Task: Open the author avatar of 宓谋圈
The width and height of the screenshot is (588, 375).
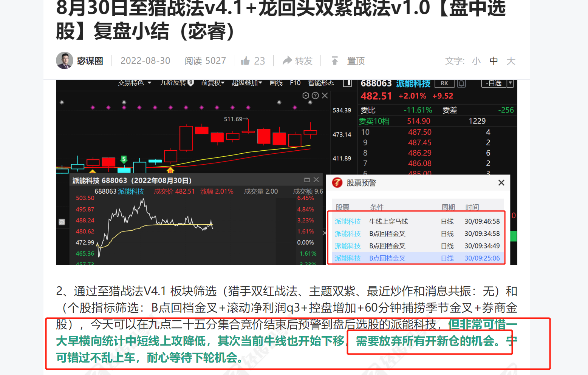Action: point(65,60)
